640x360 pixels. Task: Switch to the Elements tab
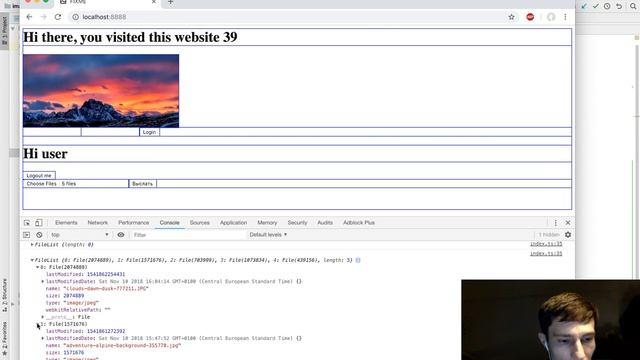(66, 223)
